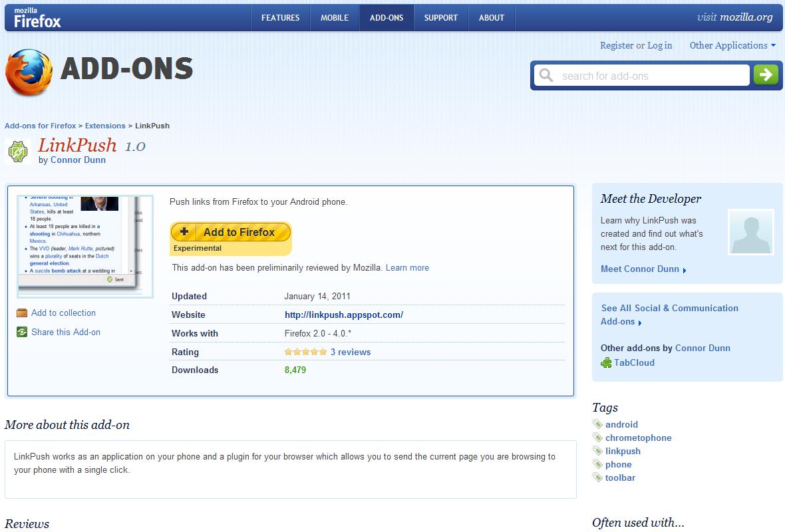Click the tag icon beside phone

point(598,464)
